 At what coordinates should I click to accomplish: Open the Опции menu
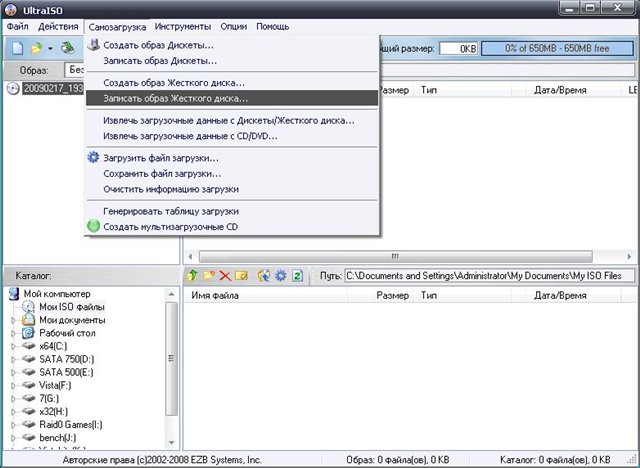233,27
